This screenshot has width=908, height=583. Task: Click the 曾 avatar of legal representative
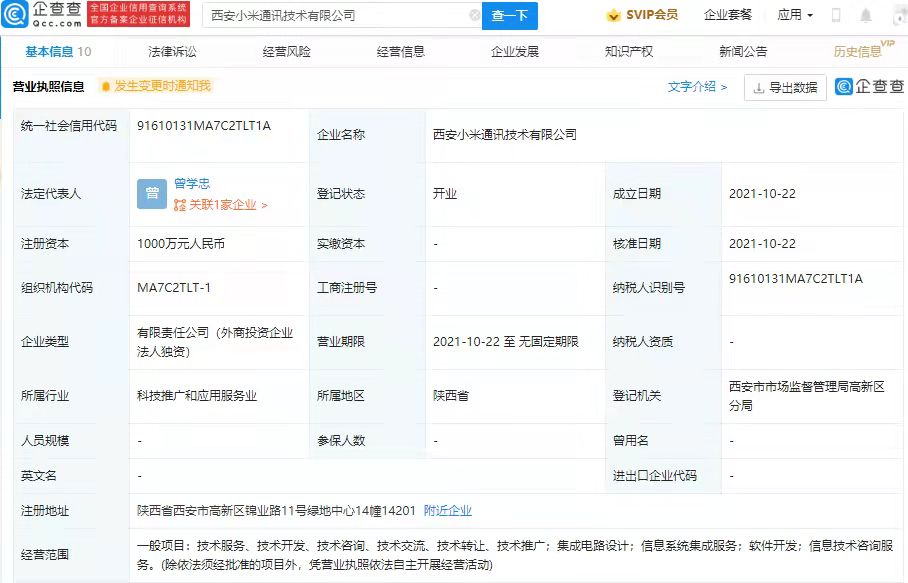pos(152,193)
